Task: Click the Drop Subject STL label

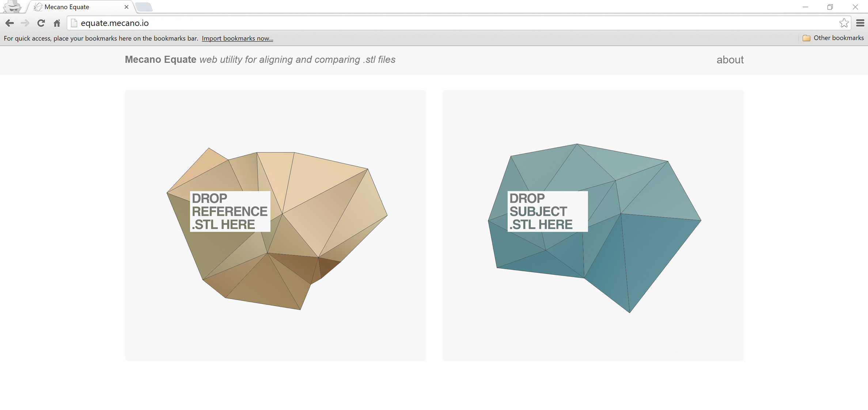Action: [x=547, y=211]
